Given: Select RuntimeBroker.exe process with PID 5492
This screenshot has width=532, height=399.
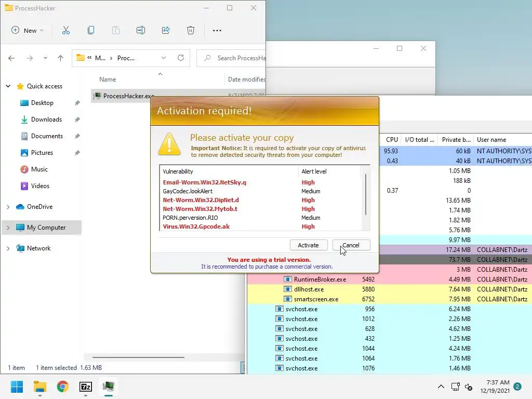Looking at the screenshot, I should click(x=390, y=279).
